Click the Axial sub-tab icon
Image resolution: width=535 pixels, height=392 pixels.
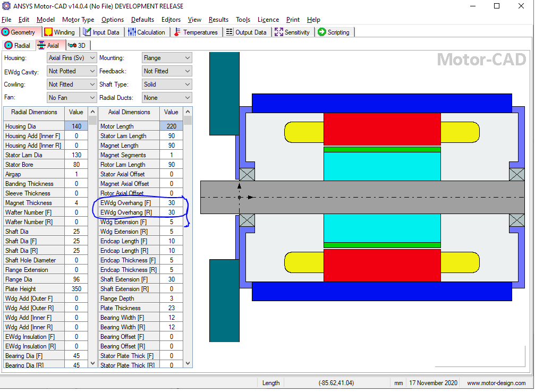point(41,45)
